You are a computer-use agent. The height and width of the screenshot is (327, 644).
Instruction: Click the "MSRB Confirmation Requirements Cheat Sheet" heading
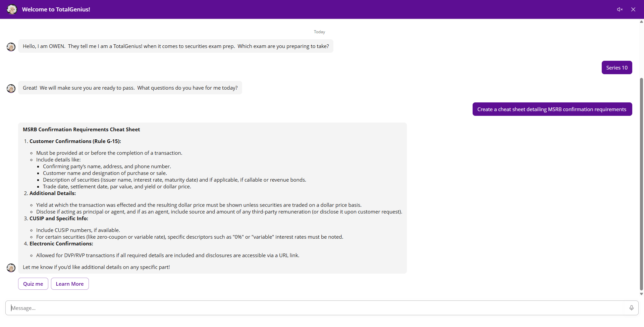(x=82, y=130)
